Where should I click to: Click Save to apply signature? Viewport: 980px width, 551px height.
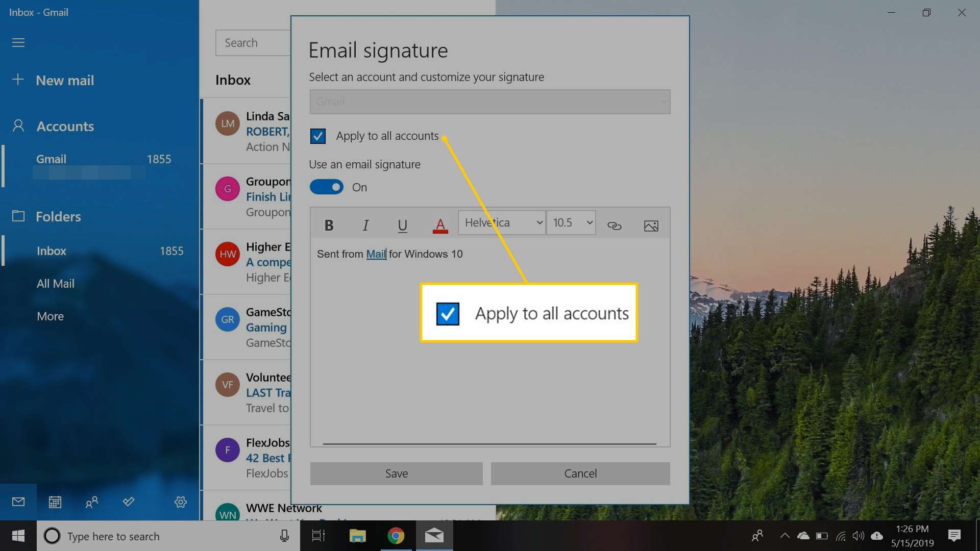point(397,472)
